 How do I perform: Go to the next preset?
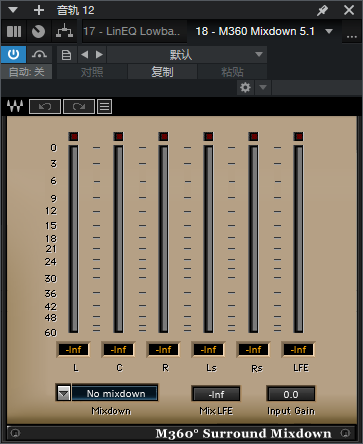99,55
